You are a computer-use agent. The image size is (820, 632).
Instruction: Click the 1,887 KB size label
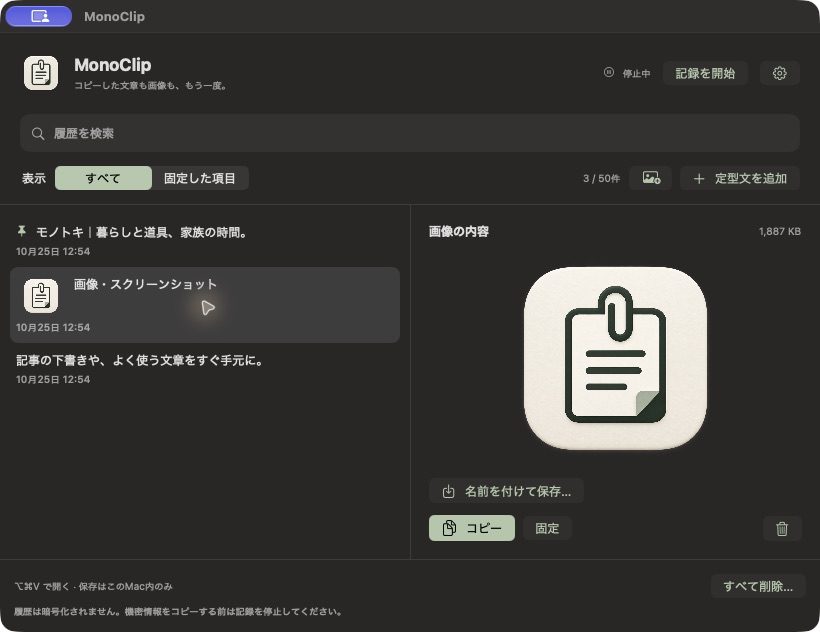click(x=780, y=231)
